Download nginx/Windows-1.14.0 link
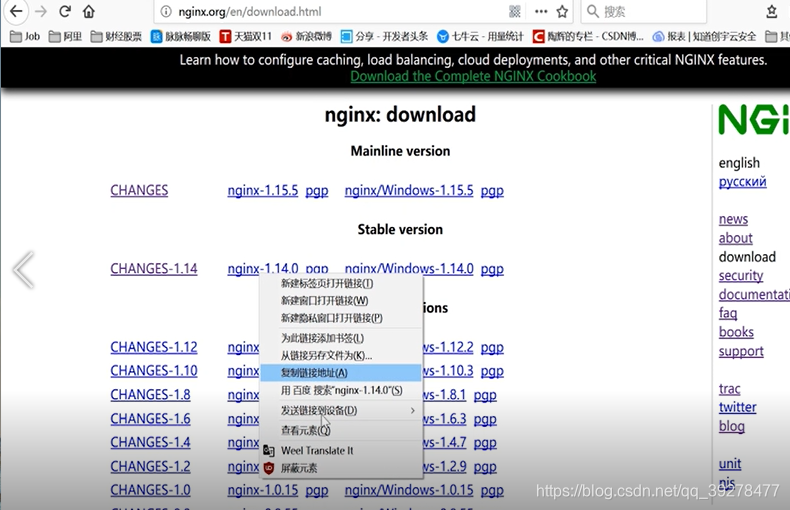790x510 pixels. 409,269
